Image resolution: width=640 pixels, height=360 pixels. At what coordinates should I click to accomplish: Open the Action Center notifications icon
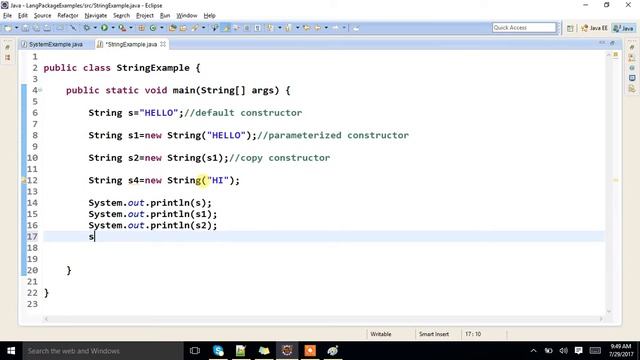(x=578, y=351)
